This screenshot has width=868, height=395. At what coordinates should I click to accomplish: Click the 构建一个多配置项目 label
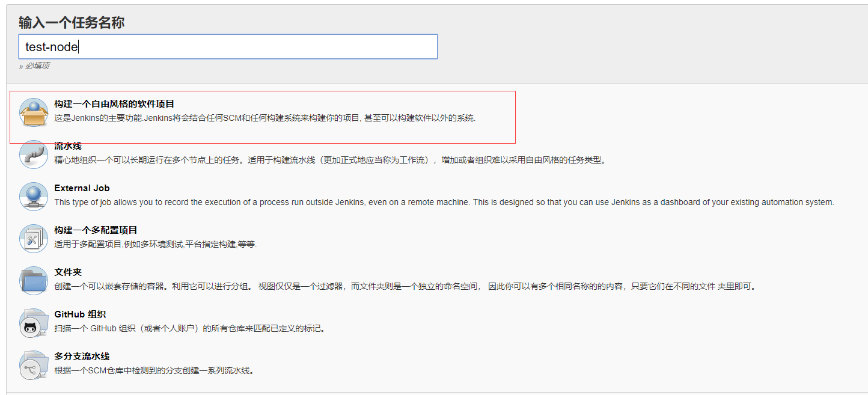coord(96,230)
